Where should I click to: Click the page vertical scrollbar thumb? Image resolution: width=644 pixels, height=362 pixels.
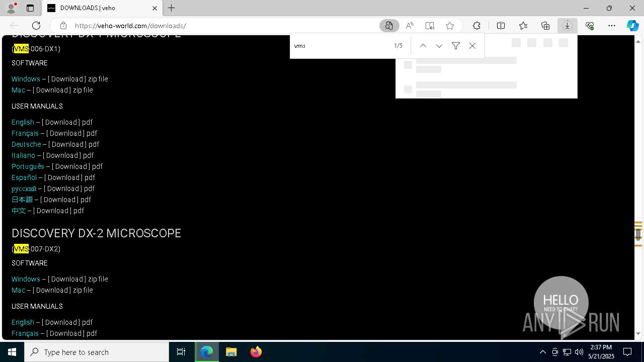click(638, 235)
